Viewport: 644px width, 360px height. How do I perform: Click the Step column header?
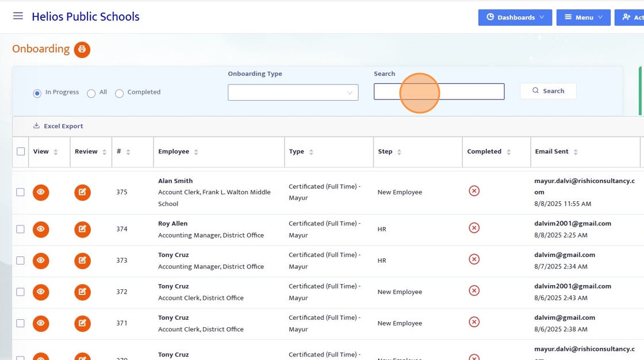385,152
